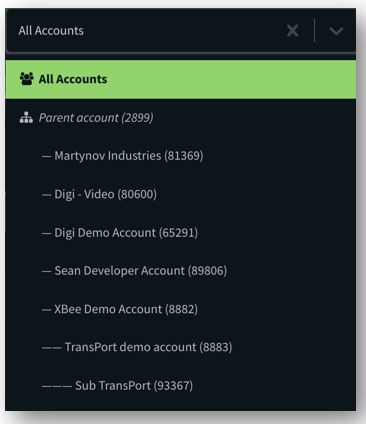The height and width of the screenshot is (424, 366).
Task: Clear the All Accounts selection with X
Action: 292,31
